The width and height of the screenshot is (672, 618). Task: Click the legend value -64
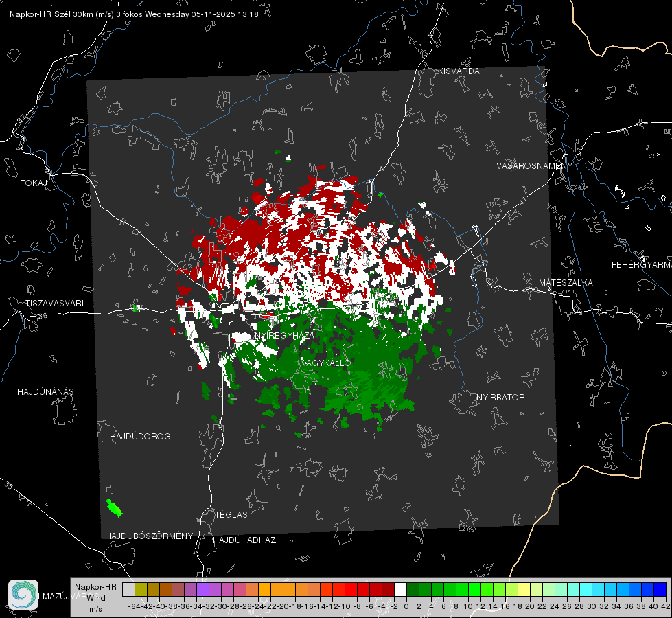pyautogui.click(x=135, y=606)
